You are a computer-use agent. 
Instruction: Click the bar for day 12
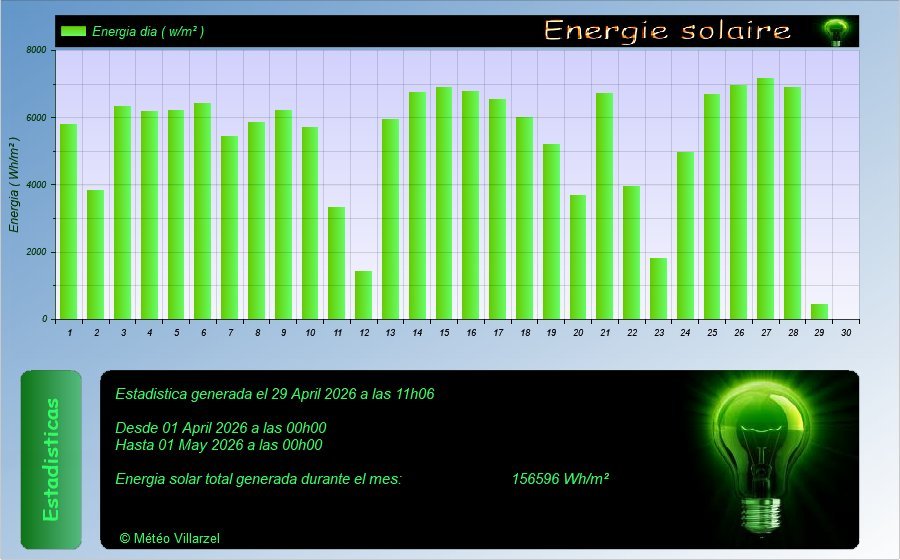(x=363, y=295)
